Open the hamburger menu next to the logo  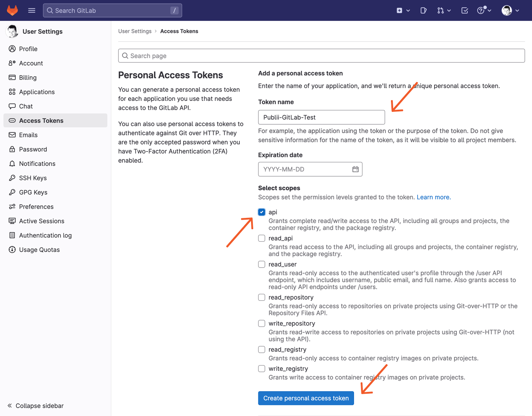(x=32, y=10)
